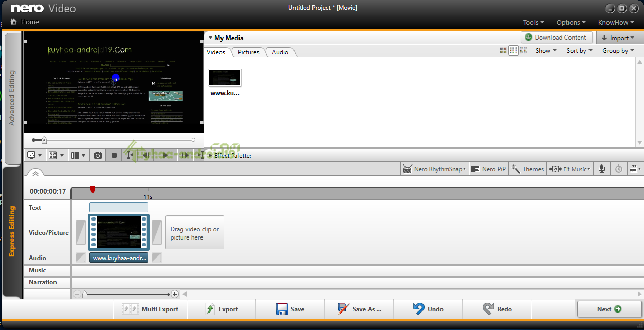This screenshot has width=644, height=330.
Task: Take a snapshot with camera icon
Action: (x=98, y=155)
